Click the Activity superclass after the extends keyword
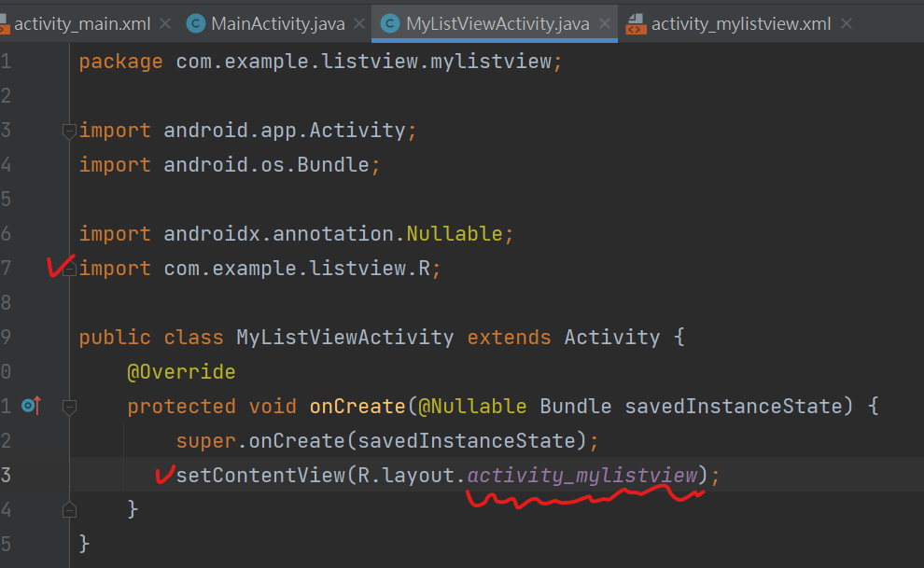This screenshot has width=924, height=568. [612, 338]
